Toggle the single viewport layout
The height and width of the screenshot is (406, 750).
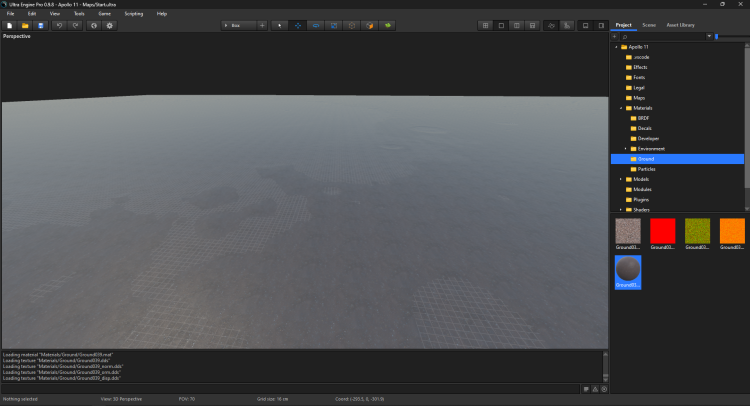coord(502,25)
